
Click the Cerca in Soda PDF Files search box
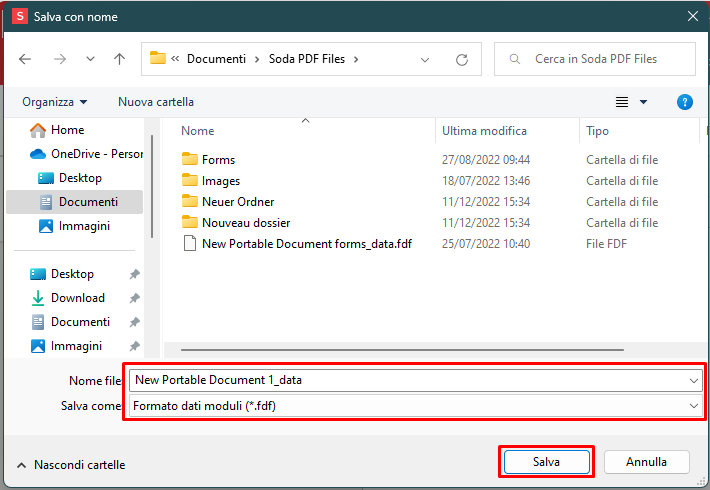tap(595, 59)
